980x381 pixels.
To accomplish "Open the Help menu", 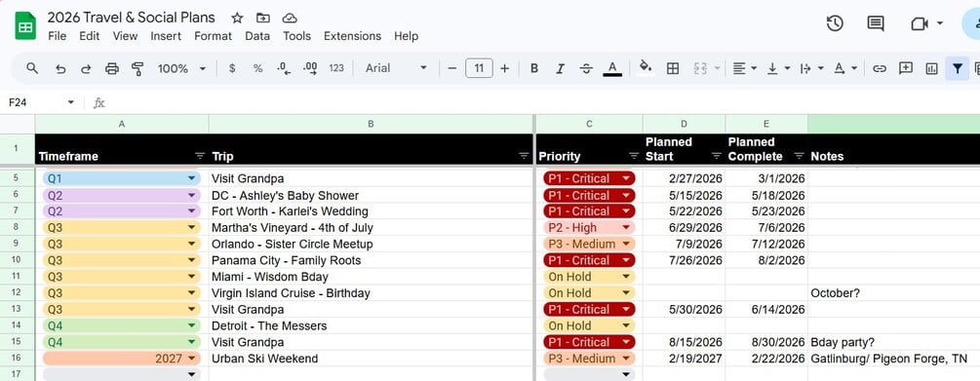I will point(406,36).
